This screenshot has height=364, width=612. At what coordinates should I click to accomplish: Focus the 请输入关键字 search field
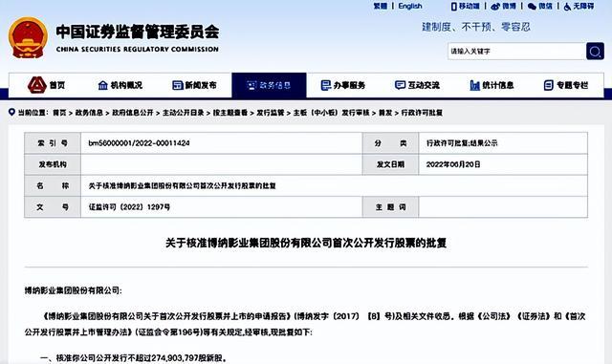[516, 51]
